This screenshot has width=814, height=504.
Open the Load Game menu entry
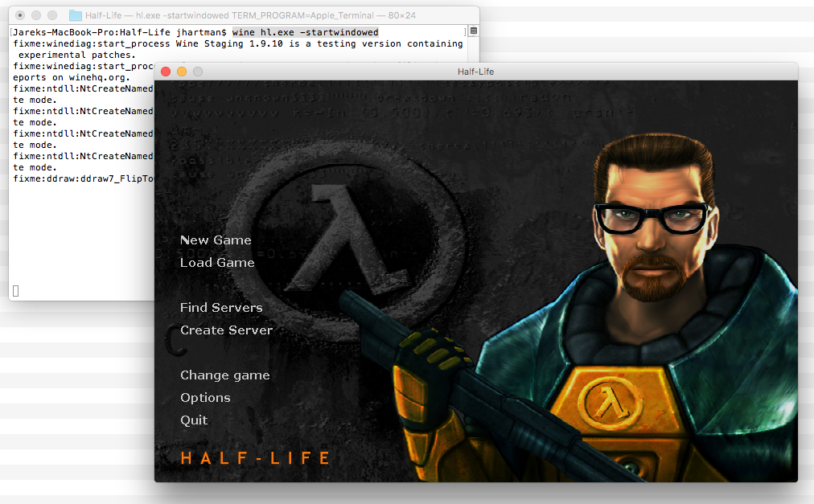click(217, 263)
